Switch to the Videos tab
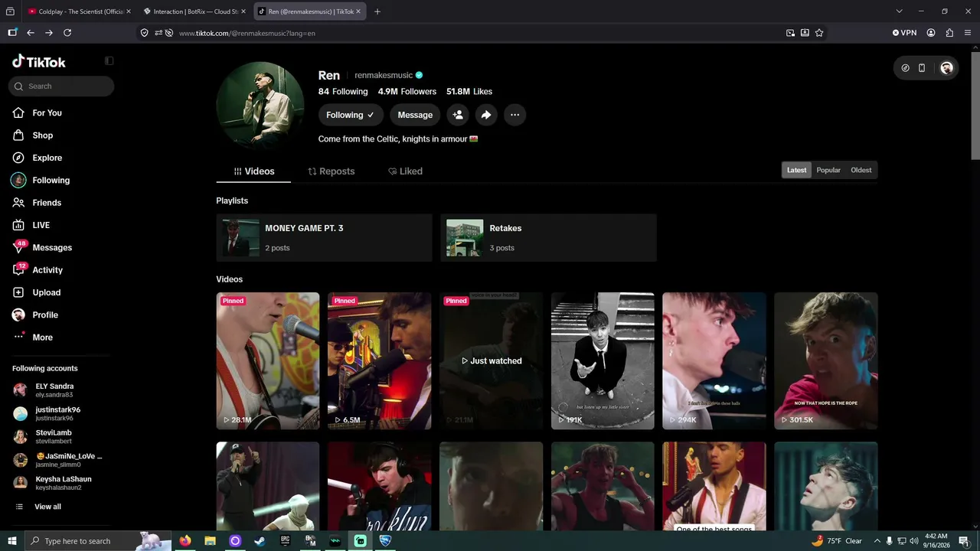Screen dimensions: 980x551 (253, 171)
